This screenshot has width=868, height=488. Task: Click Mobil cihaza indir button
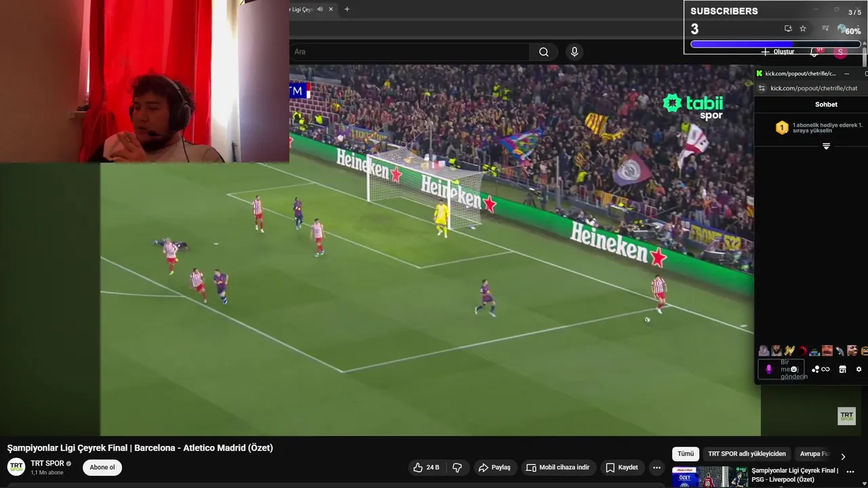[557, 468]
